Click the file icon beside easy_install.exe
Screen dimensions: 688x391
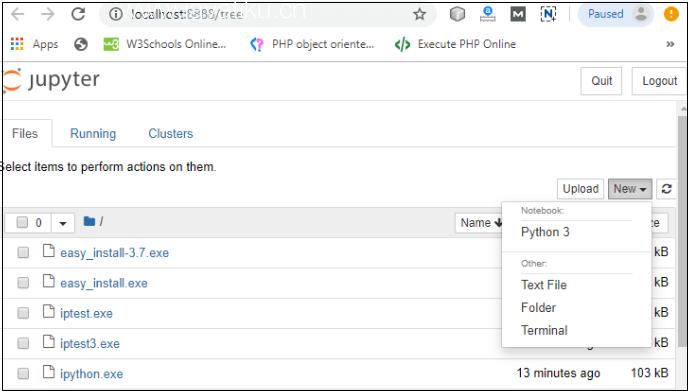pyautogui.click(x=49, y=281)
